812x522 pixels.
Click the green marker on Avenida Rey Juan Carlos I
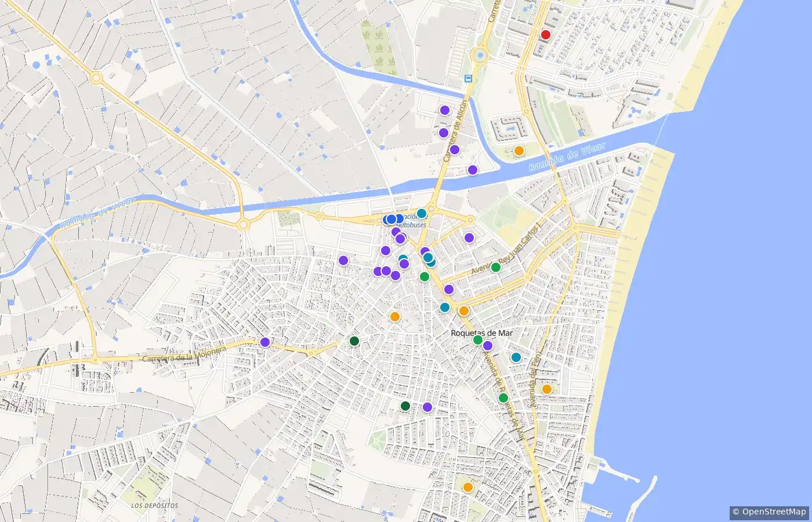pyautogui.click(x=496, y=267)
